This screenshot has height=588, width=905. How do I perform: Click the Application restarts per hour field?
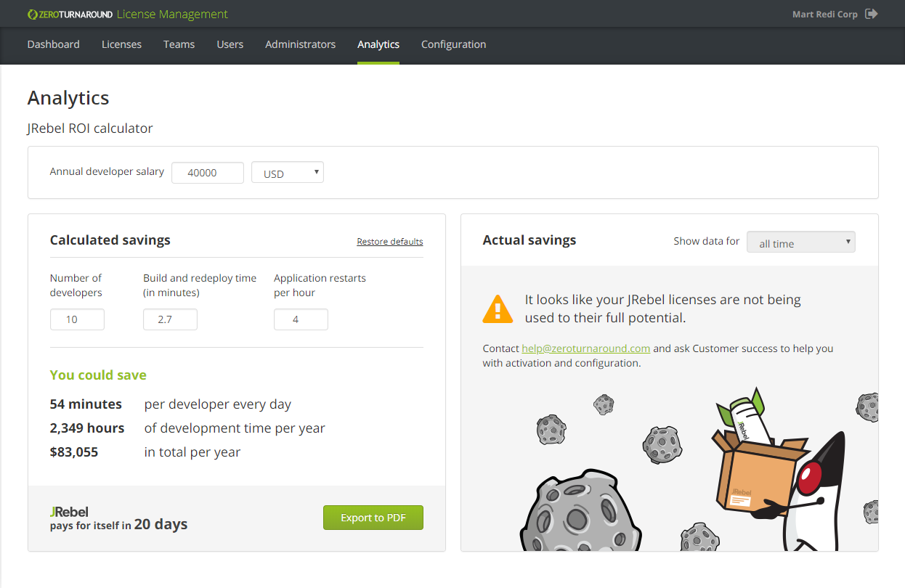301,319
